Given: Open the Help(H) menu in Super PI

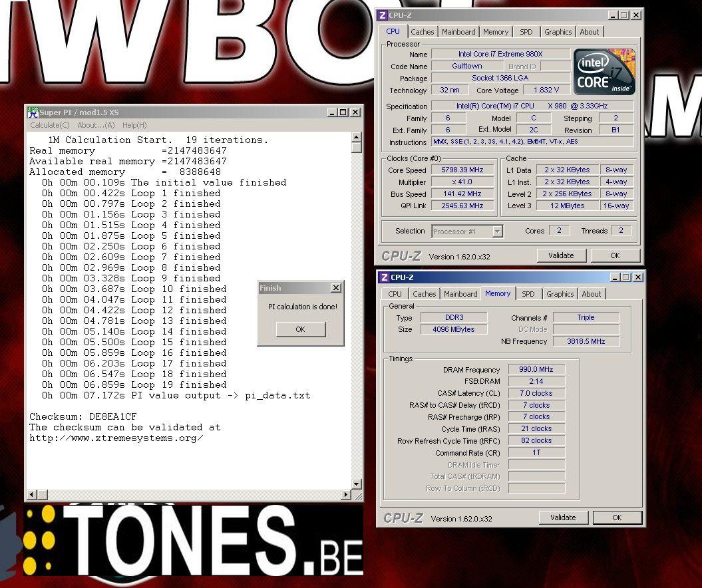Looking at the screenshot, I should click(x=134, y=125).
